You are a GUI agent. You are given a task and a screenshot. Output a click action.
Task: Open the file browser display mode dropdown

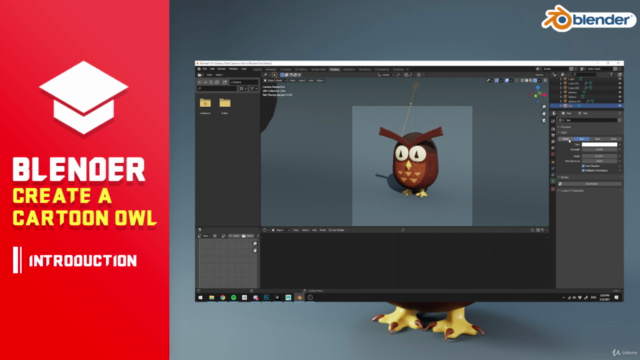(x=243, y=89)
